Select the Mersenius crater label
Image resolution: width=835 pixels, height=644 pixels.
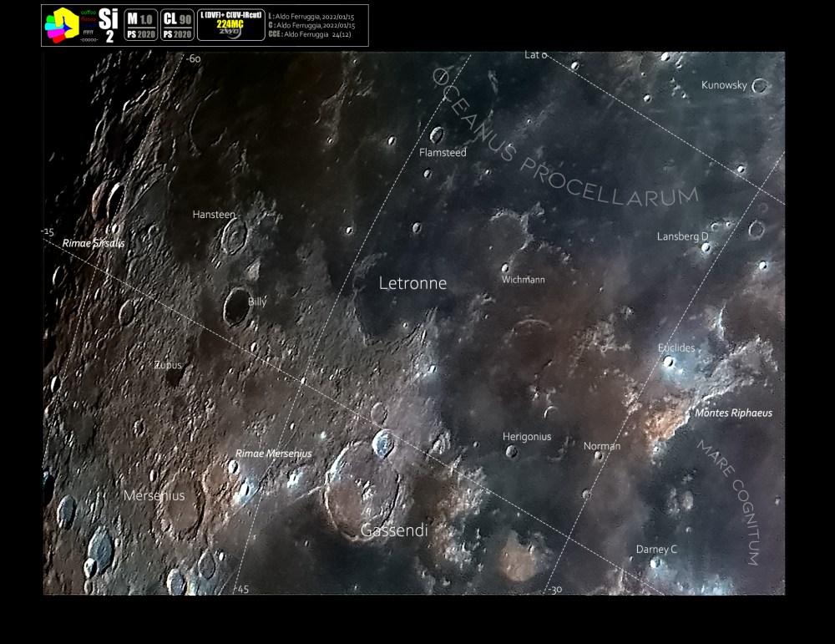click(x=154, y=495)
